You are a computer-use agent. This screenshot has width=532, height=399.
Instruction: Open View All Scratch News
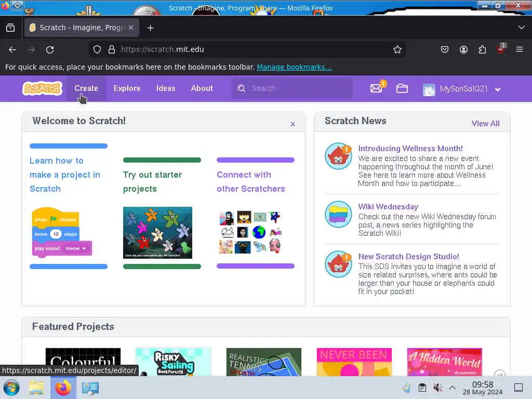point(485,124)
